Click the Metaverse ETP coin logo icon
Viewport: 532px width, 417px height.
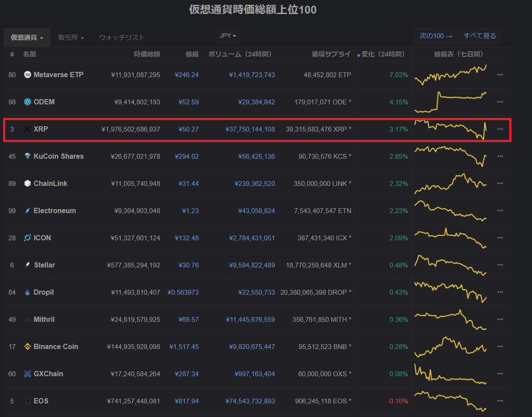28,75
